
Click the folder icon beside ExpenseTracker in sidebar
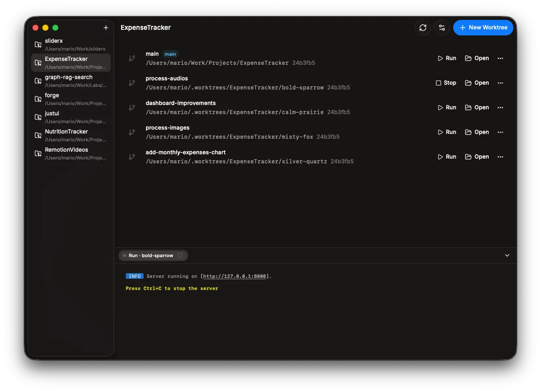(38, 63)
